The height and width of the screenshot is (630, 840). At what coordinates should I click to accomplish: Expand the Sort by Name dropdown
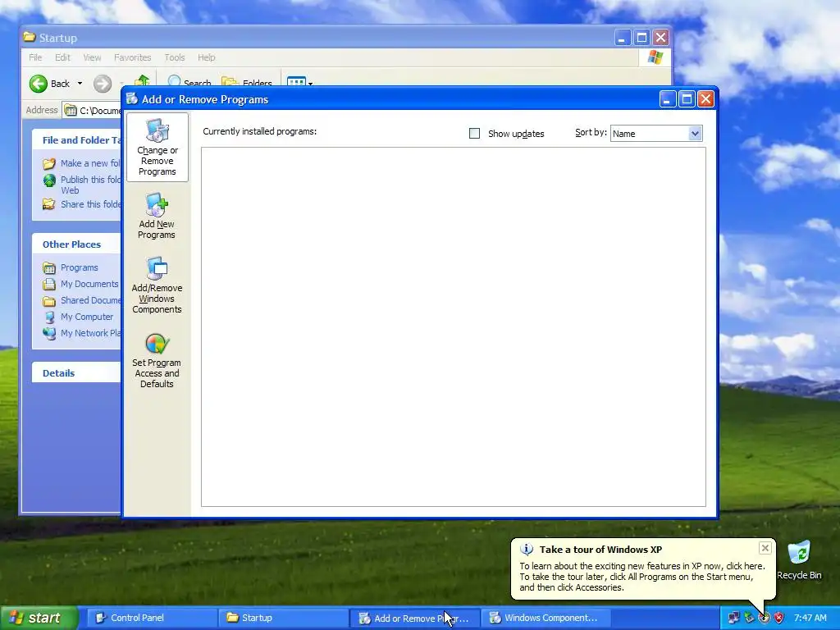pyautogui.click(x=695, y=134)
